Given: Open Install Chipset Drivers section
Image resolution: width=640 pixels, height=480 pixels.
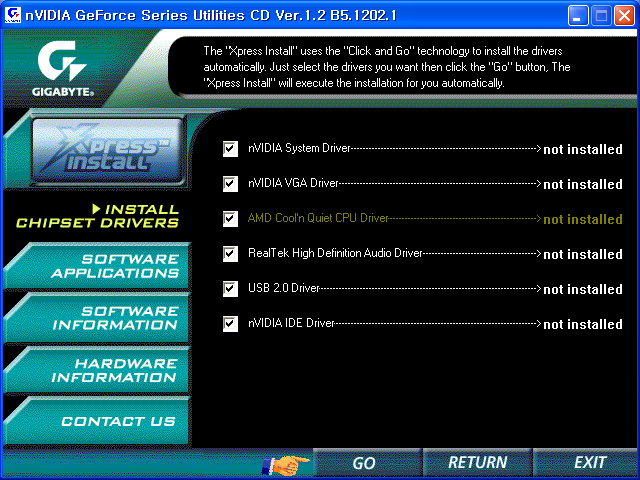Looking at the screenshot, I should pos(97,216).
